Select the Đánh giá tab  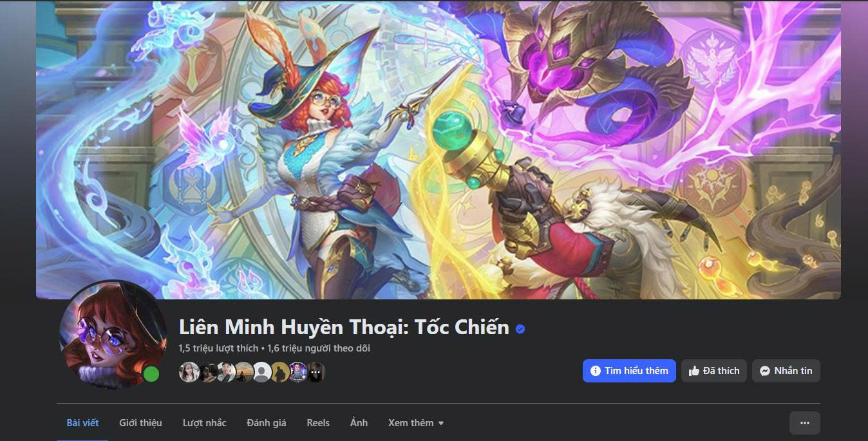267,423
